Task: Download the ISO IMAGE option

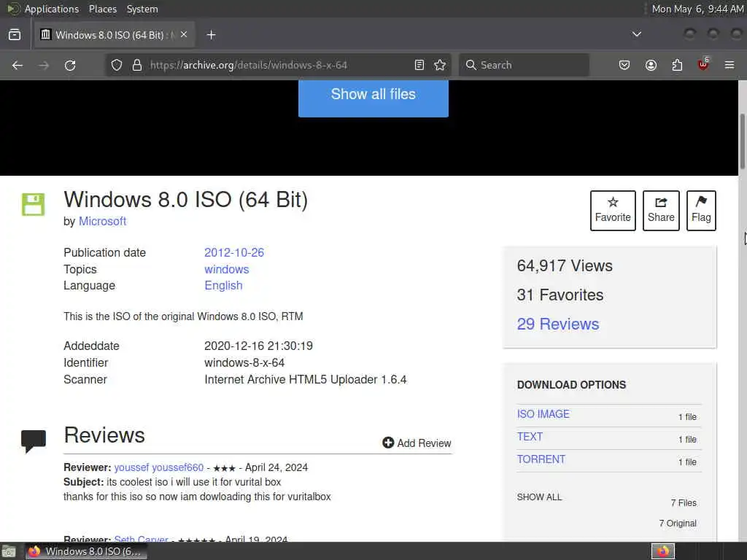Action: [x=543, y=414]
